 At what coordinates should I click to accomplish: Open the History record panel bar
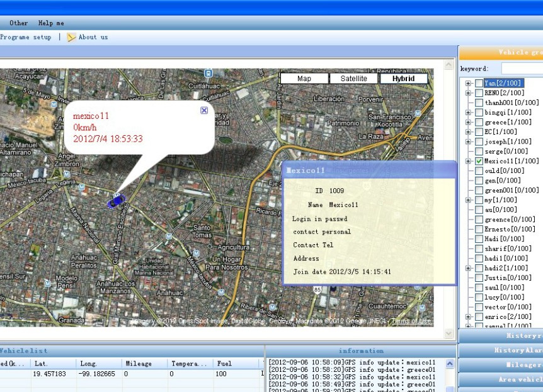pos(501,335)
